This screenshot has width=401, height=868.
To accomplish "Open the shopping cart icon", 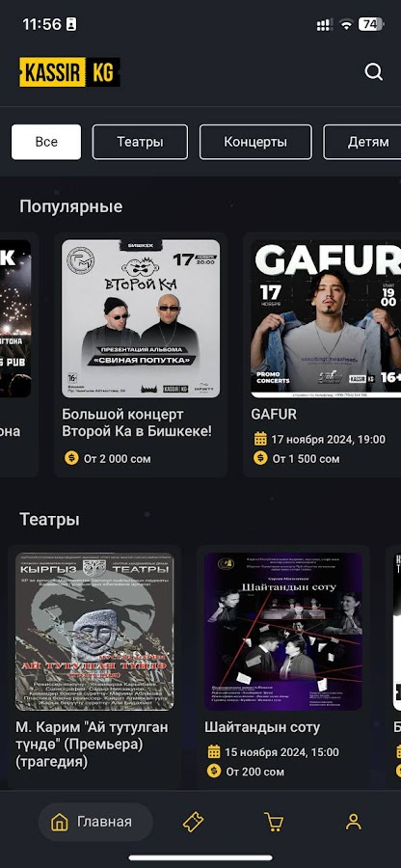I will tap(273, 822).
